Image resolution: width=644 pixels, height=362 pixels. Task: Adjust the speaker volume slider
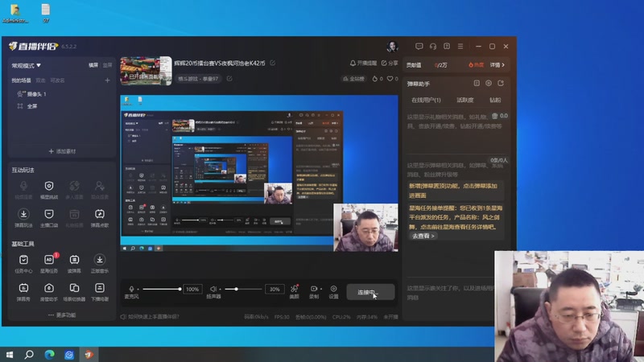[243, 290]
